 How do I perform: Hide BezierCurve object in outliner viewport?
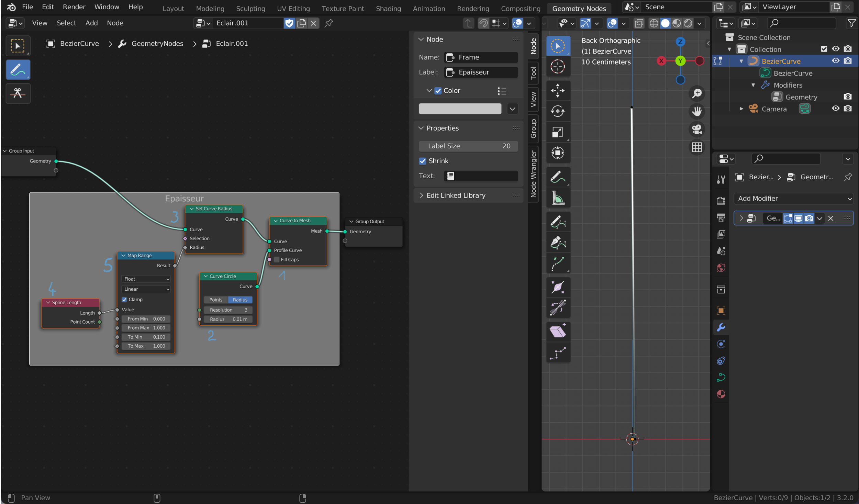[835, 61]
